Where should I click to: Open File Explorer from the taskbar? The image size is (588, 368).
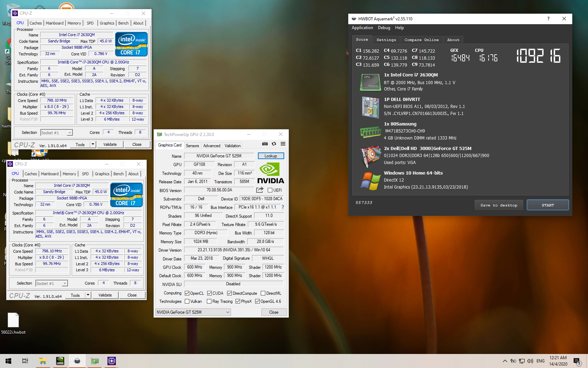click(x=43, y=361)
